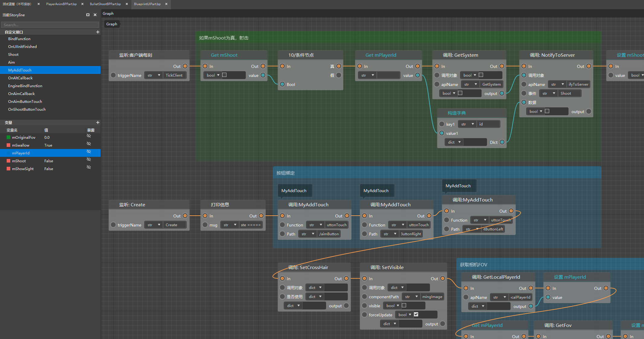Open the str type dropdown of TickClient triggerName
The height and width of the screenshot is (339, 644).
[154, 75]
